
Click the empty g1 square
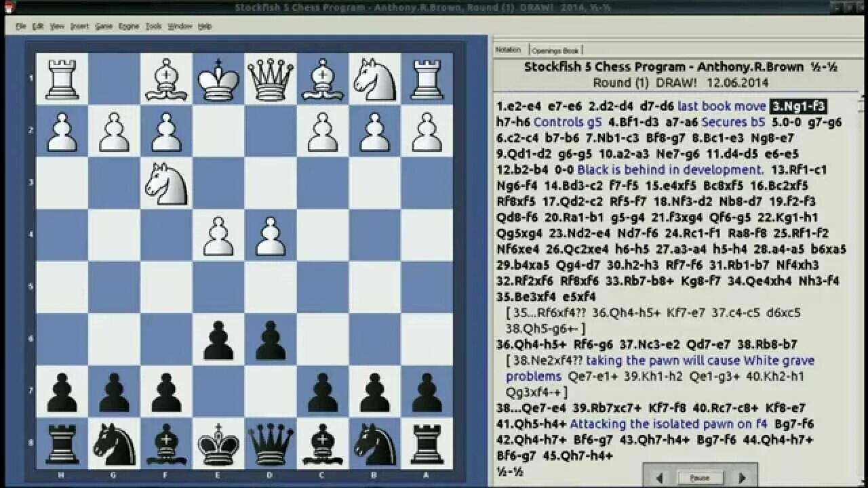pyautogui.click(x=114, y=79)
